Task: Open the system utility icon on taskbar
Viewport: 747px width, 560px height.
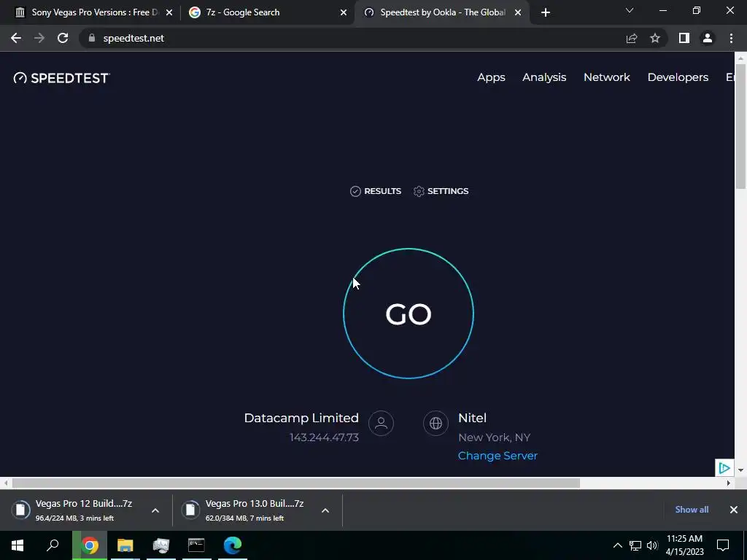Action: [161, 545]
